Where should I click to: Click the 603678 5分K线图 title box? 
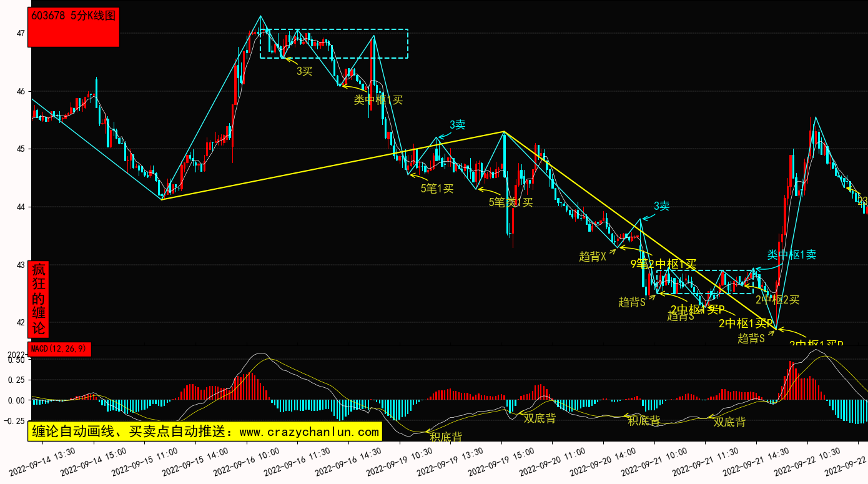pos(74,27)
